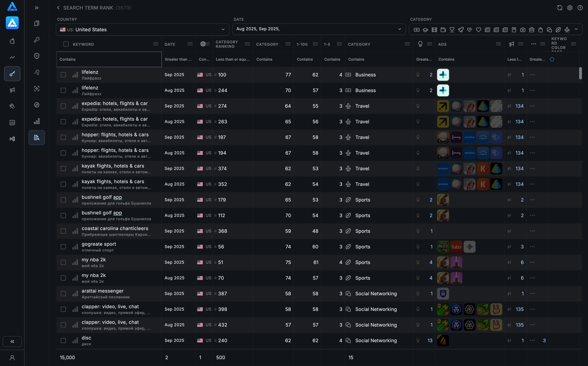This screenshot has height=366, width=588.
Task: Click the Apple logo icon in the left sidebar
Action: [12, 41]
